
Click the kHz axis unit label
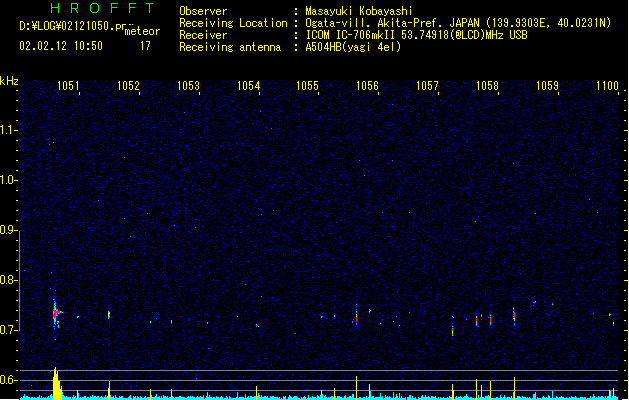pos(9,81)
